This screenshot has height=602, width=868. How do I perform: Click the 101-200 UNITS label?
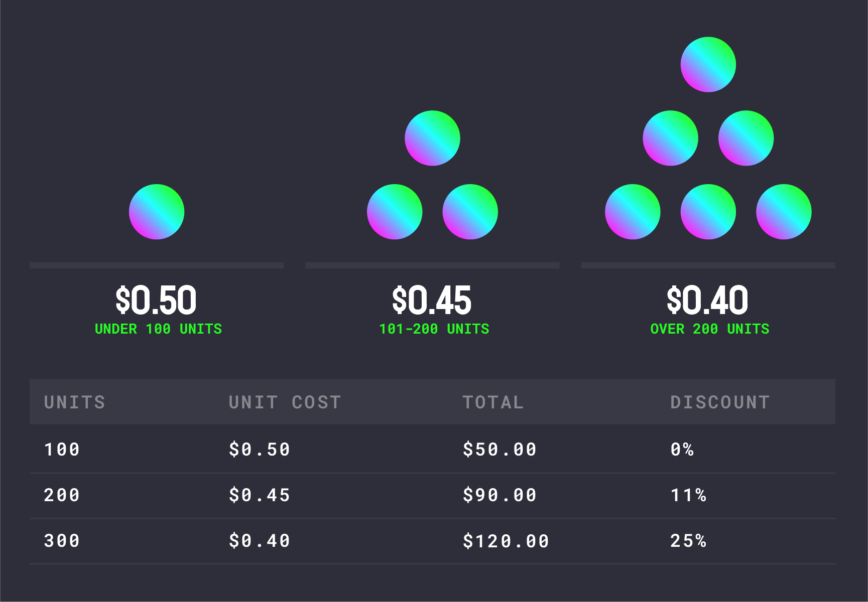(x=434, y=329)
